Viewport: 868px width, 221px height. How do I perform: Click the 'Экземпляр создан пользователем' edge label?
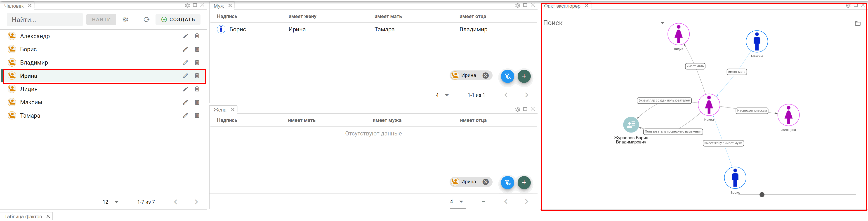(664, 100)
